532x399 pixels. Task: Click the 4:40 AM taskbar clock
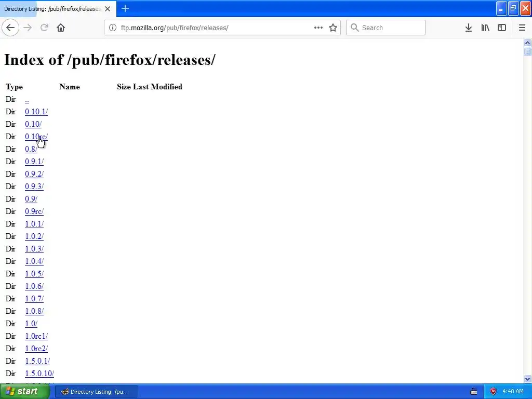(x=513, y=392)
